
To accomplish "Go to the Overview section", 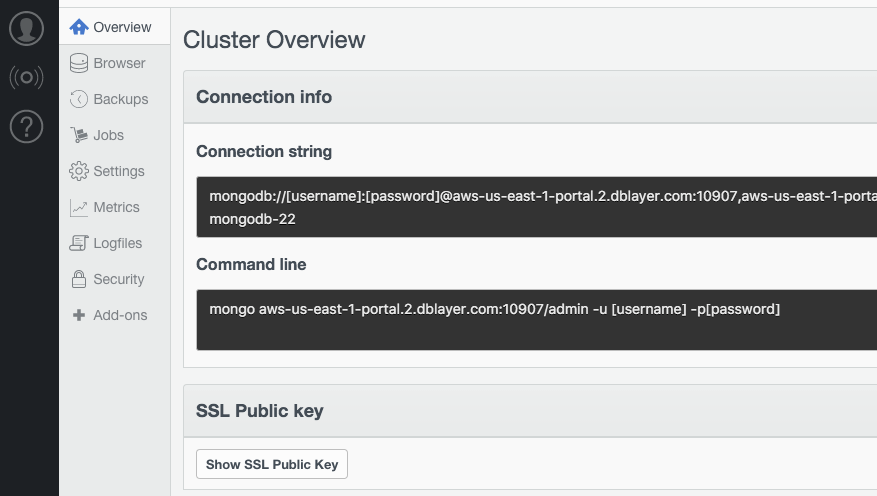I will click(x=115, y=27).
